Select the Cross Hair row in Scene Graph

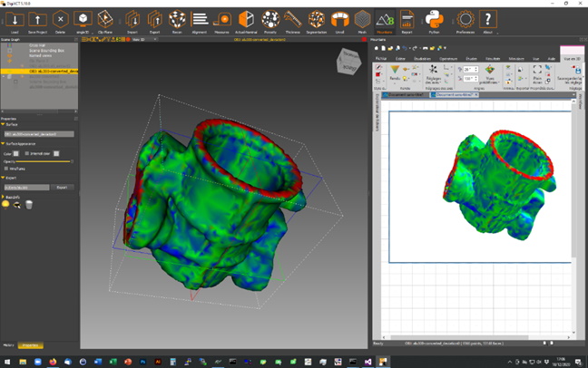pyautogui.click(x=37, y=45)
